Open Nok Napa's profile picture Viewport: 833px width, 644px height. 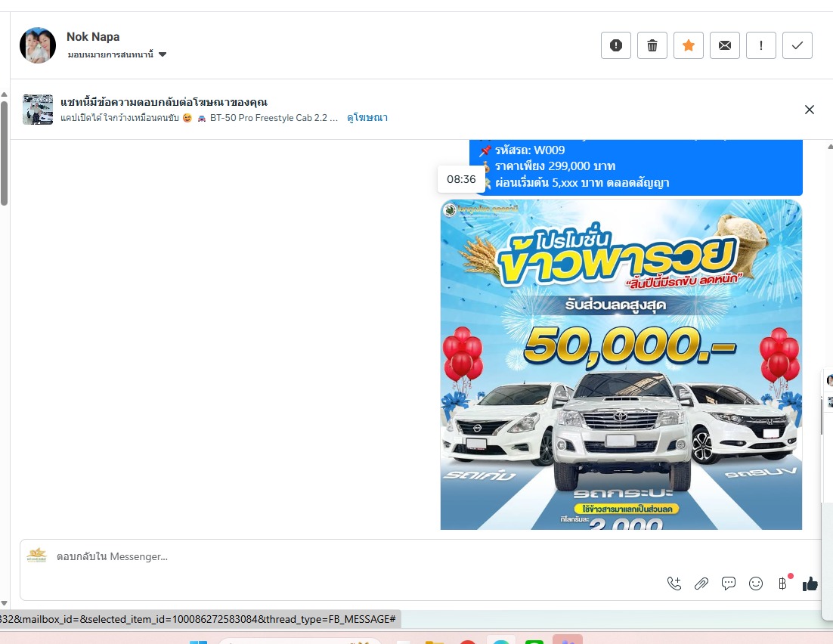(38, 45)
